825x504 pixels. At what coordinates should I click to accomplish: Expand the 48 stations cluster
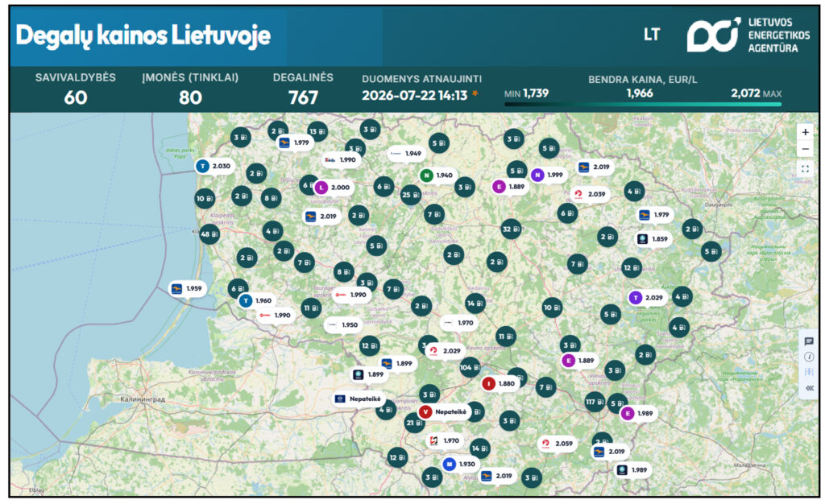coord(209,234)
